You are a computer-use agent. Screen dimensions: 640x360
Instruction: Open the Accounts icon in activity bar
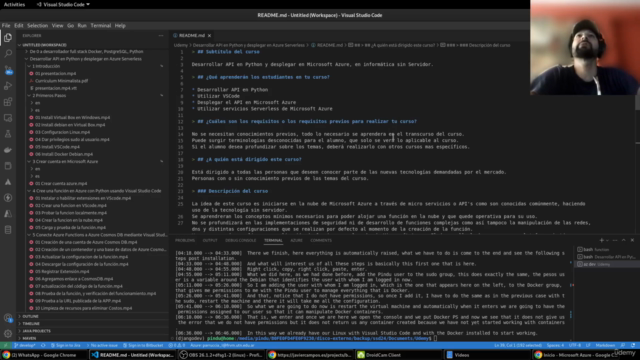[8, 318]
